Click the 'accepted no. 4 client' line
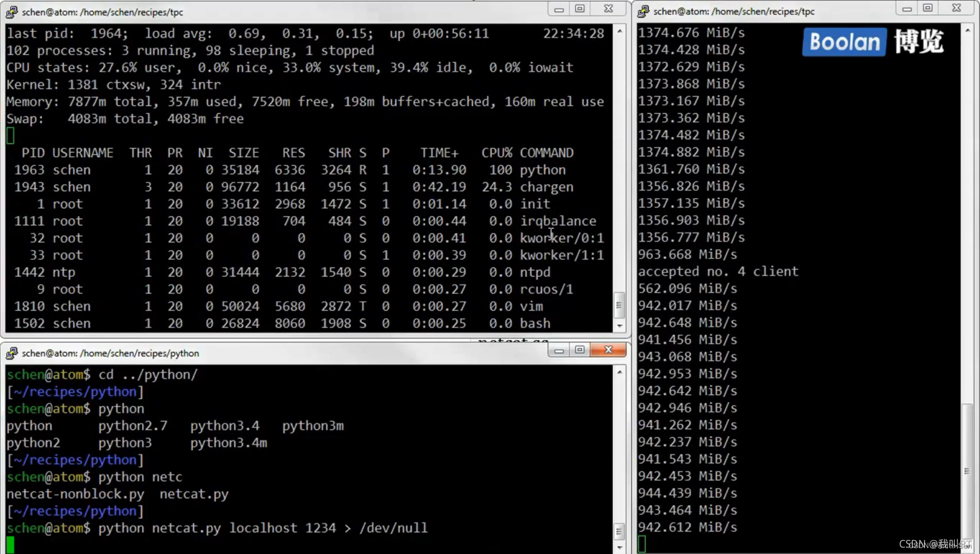This screenshot has width=980, height=554. [x=718, y=272]
